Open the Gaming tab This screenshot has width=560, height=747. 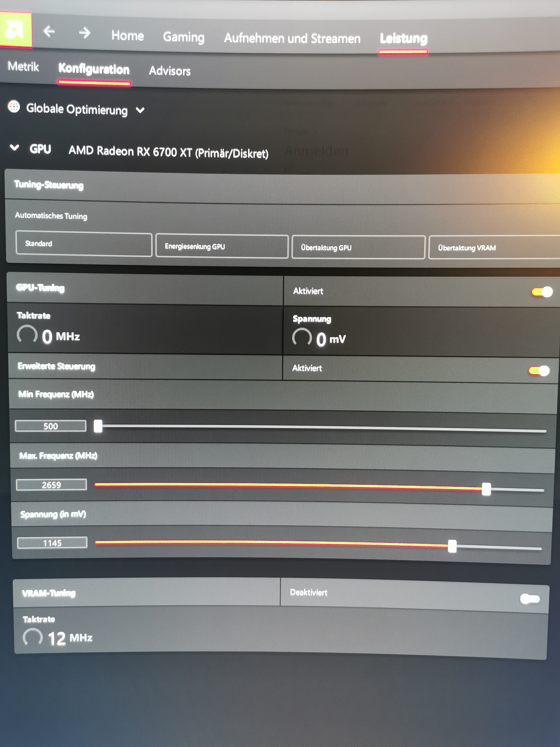[184, 37]
